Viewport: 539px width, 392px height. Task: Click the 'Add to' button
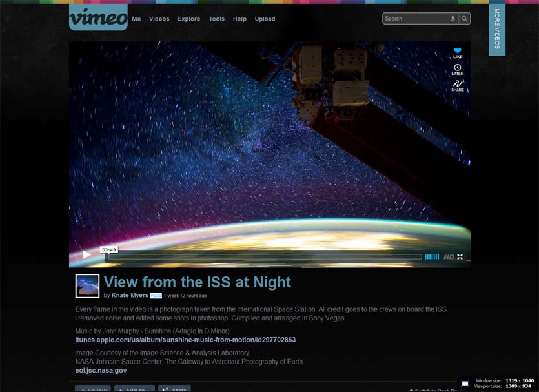134,389
